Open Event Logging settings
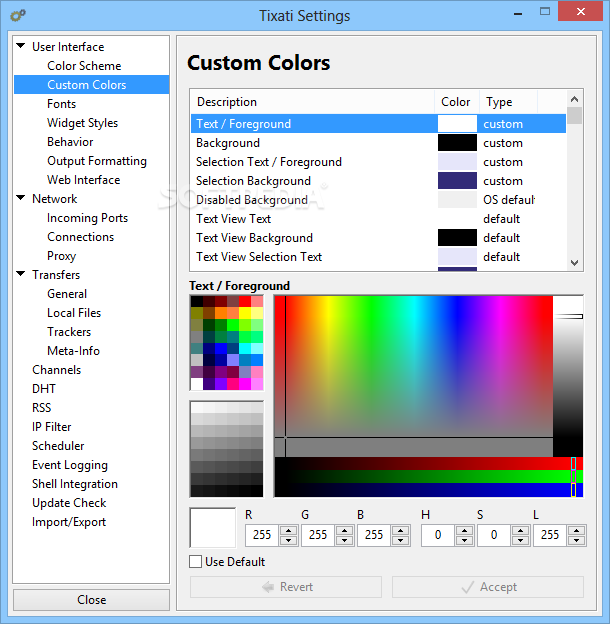The image size is (610, 624). coord(70,465)
